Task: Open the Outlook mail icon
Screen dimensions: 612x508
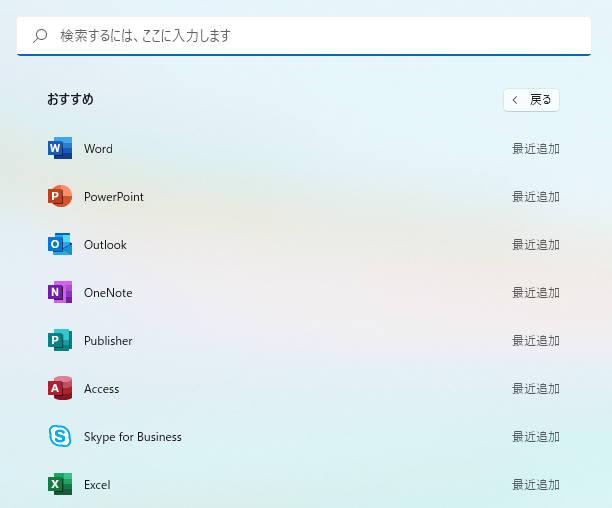Action: pyautogui.click(x=60, y=244)
